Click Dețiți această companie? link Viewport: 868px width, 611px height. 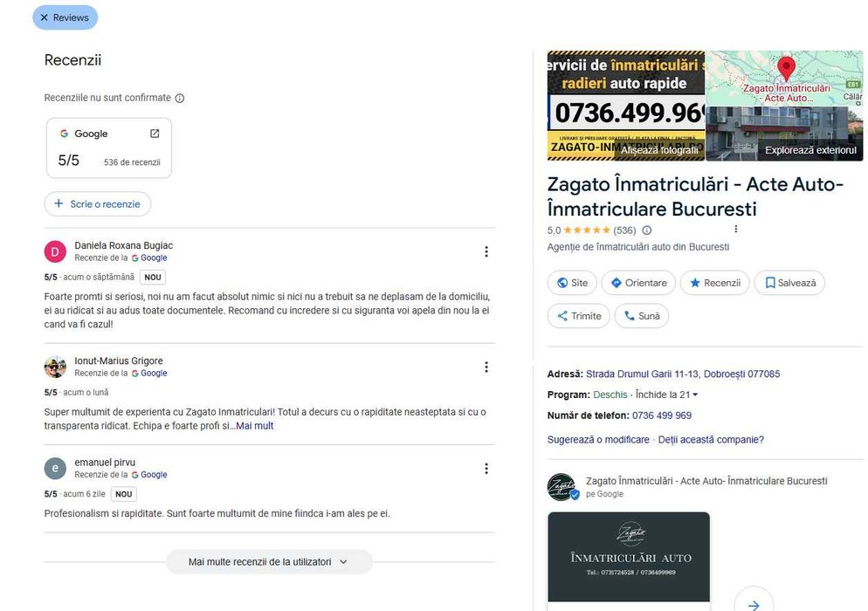[x=711, y=439]
